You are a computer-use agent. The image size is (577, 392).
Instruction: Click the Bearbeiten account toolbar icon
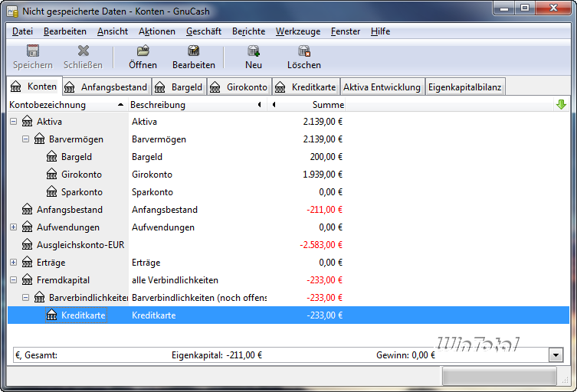[x=194, y=51]
